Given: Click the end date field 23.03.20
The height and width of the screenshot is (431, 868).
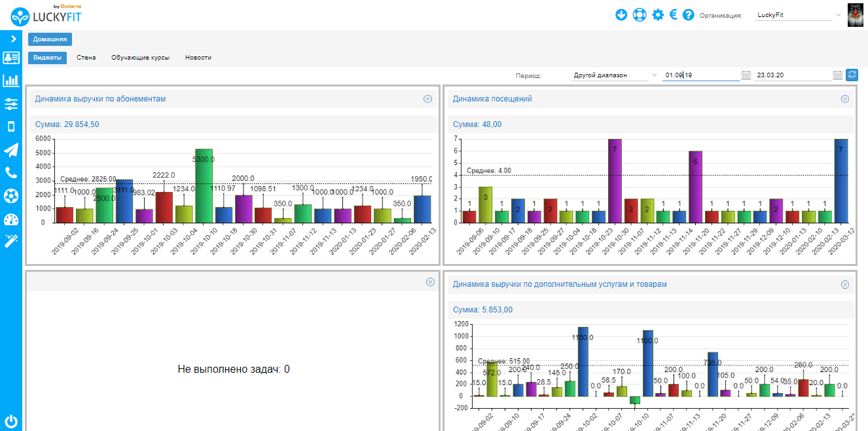Looking at the screenshot, I should click(x=792, y=75).
